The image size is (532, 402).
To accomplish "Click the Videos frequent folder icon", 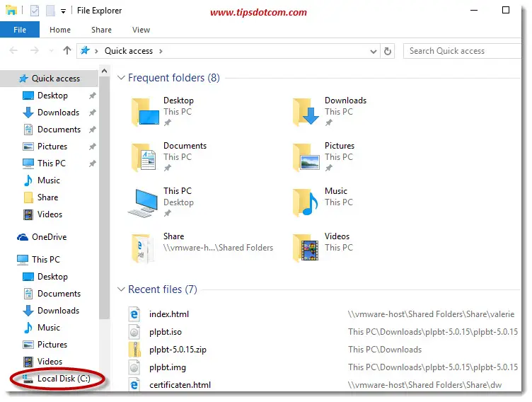I will pos(306,248).
